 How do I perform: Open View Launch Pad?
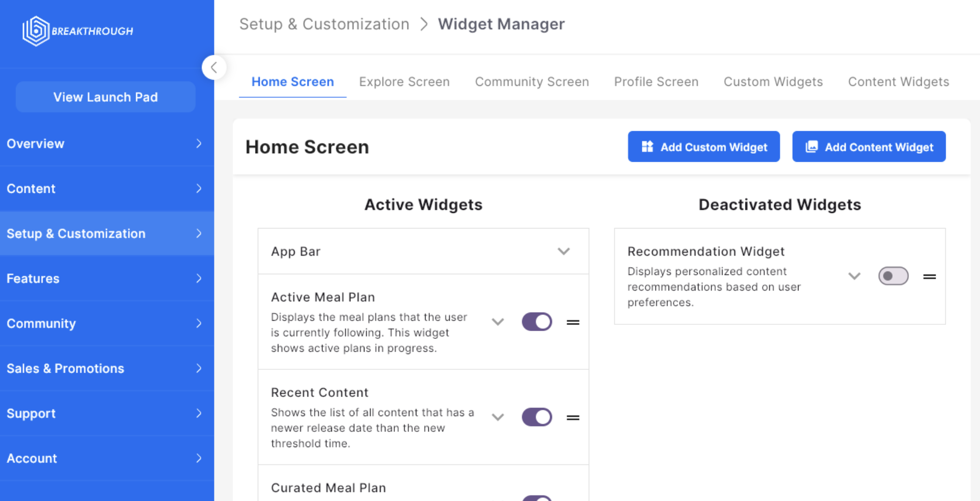pyautogui.click(x=106, y=97)
